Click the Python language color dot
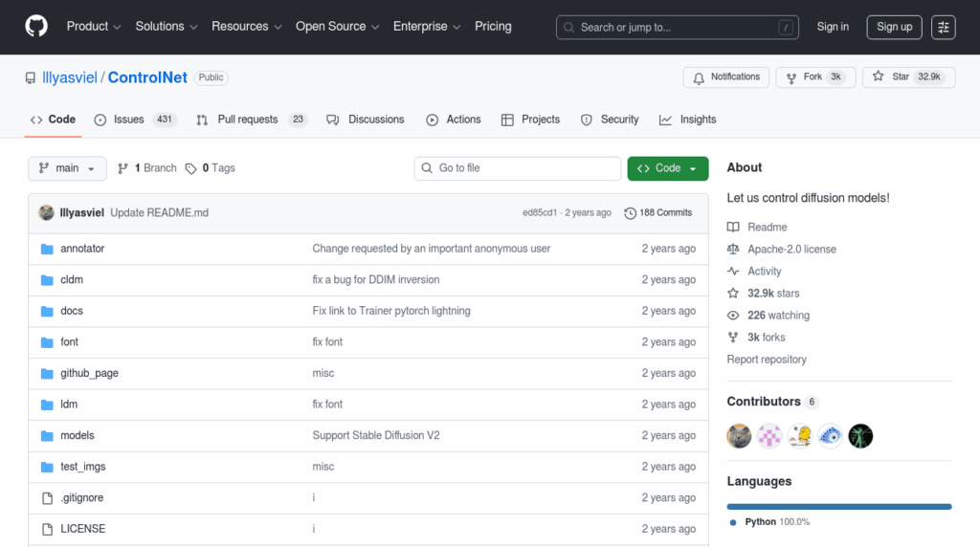The width and height of the screenshot is (980, 547). click(x=733, y=523)
